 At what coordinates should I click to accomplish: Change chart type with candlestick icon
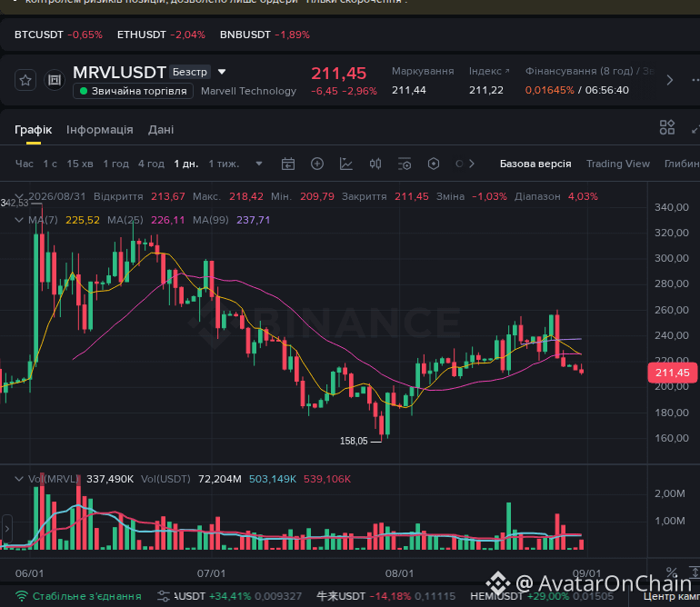375,164
